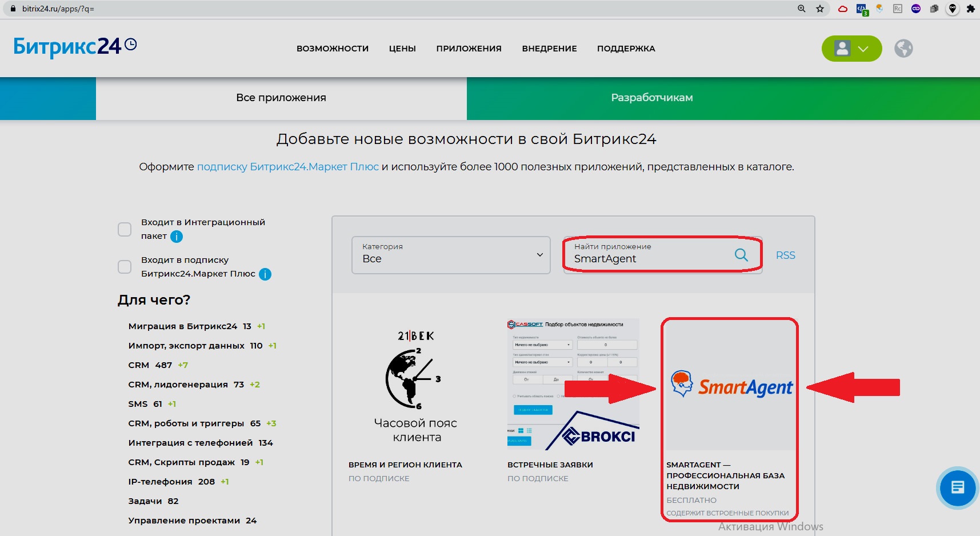This screenshot has height=536, width=980.
Task: Click the Rc extension icon
Action: tap(898, 9)
